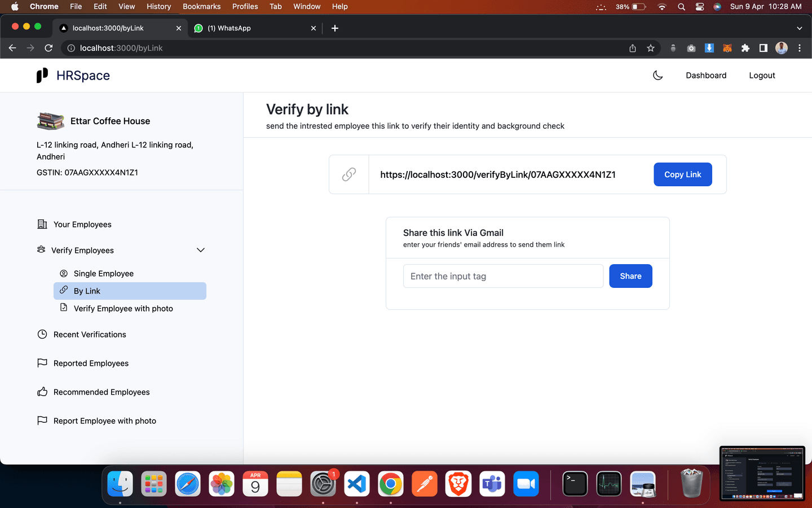Screen dimensions: 812x508
Task: Click the Logout link
Action: pos(762,75)
